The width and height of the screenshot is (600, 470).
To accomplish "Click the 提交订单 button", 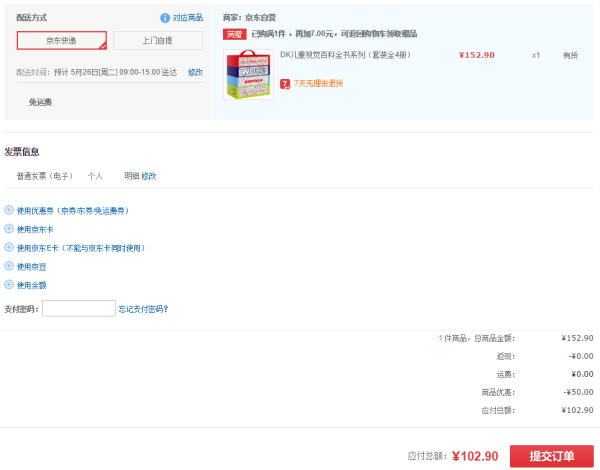I will coord(551,456).
